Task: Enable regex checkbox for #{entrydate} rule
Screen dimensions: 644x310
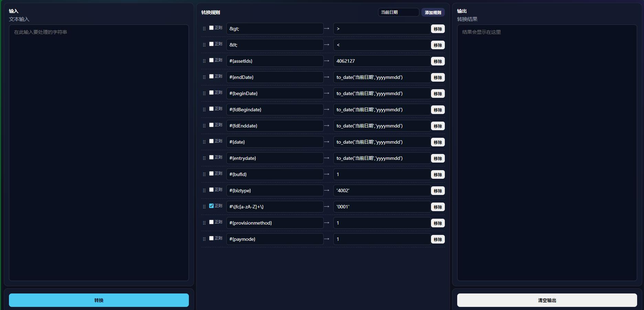Action: coord(211,157)
